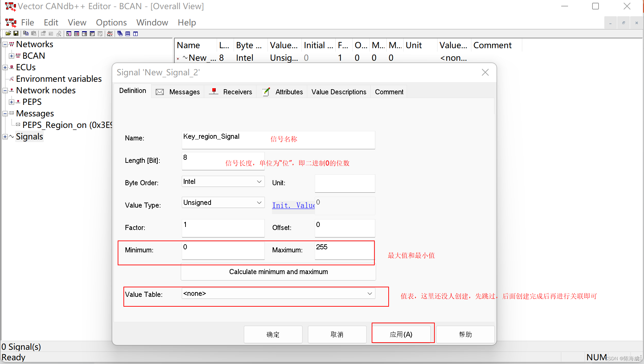
Task: Click inside the Unit input field
Action: click(x=344, y=183)
